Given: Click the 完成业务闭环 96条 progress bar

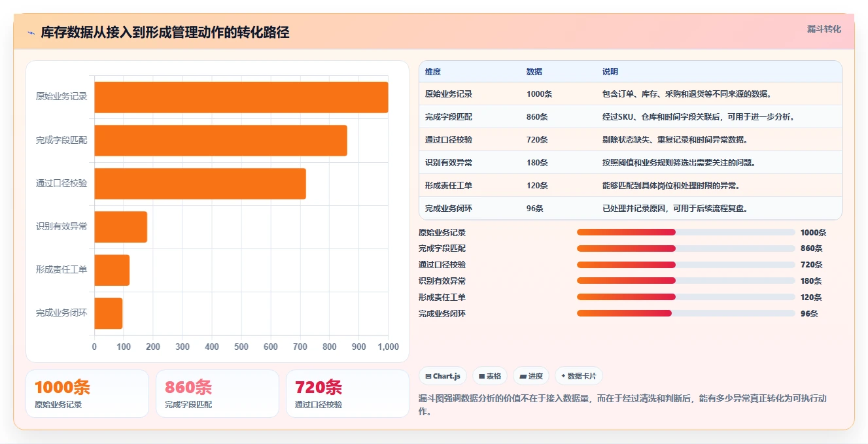Looking at the screenshot, I should coord(686,314).
